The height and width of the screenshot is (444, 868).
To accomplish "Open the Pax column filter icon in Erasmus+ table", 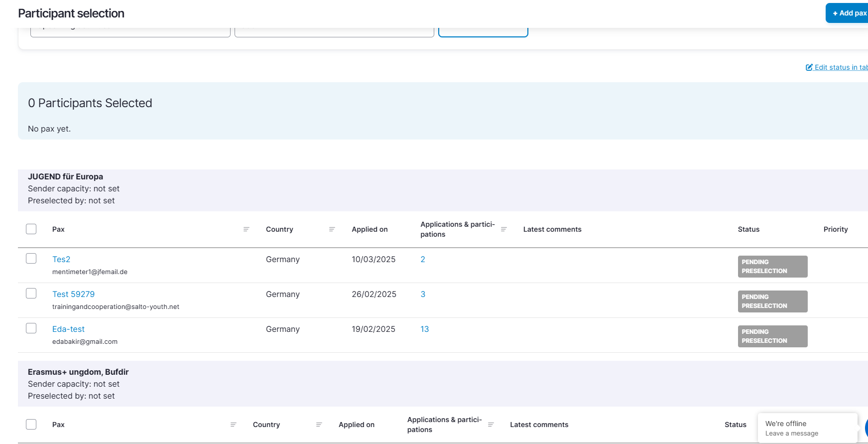I will [233, 425].
